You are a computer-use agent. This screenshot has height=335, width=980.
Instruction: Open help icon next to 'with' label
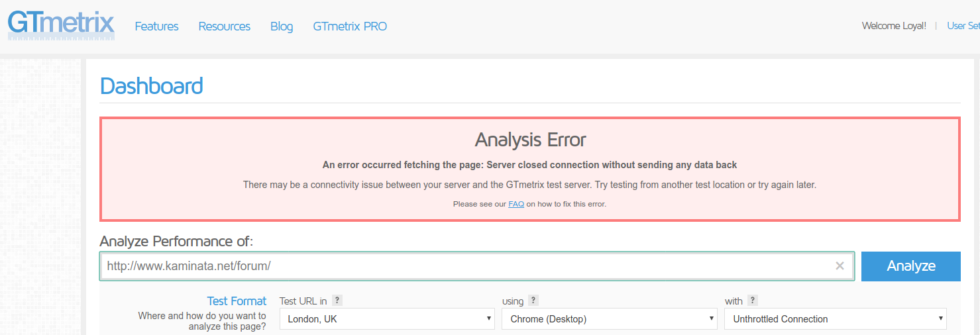[x=753, y=300]
